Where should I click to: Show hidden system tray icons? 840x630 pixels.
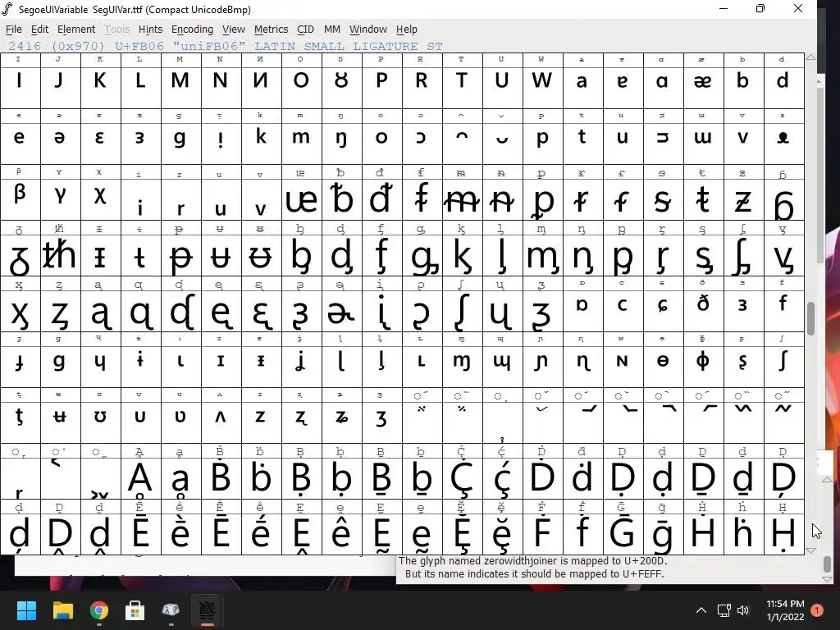coord(701,610)
